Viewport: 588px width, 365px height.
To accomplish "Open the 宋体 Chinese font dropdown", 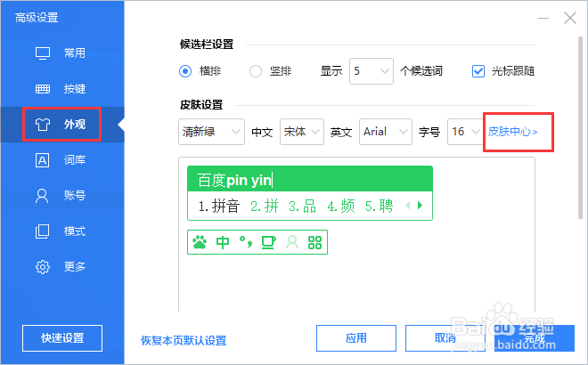I will tap(302, 132).
